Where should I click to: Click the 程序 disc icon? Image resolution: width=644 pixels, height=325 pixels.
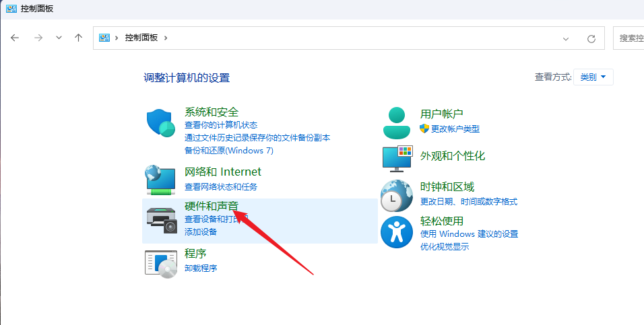pyautogui.click(x=161, y=264)
